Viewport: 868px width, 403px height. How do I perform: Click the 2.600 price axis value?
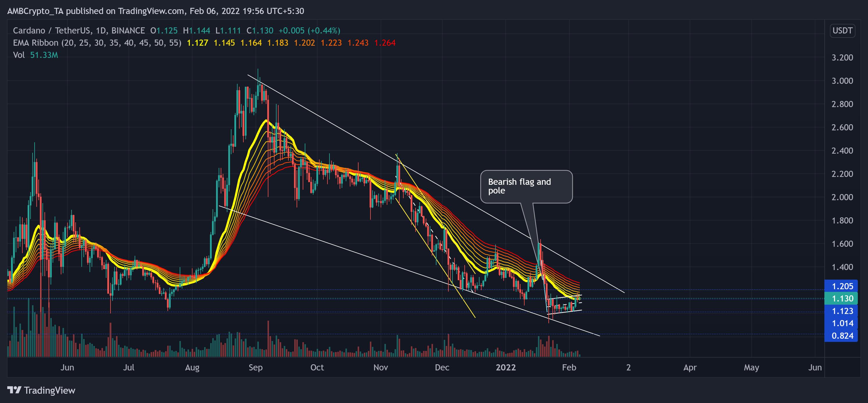842,127
